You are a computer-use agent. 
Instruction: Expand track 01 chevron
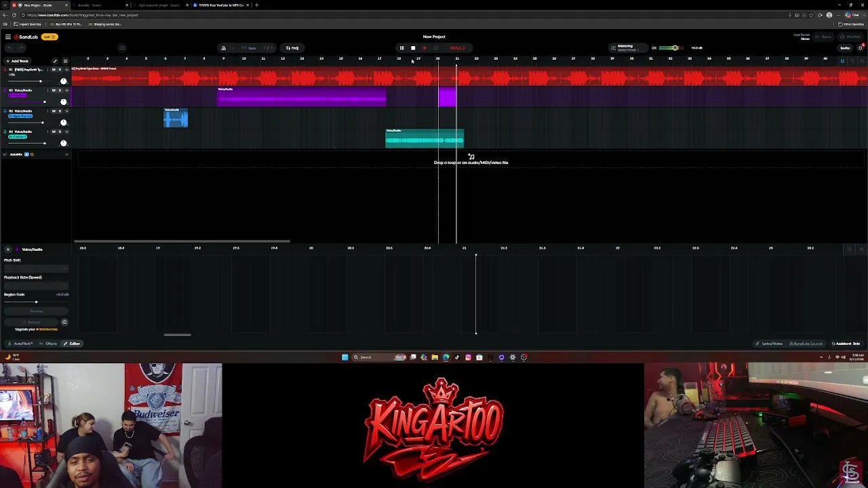point(66,70)
